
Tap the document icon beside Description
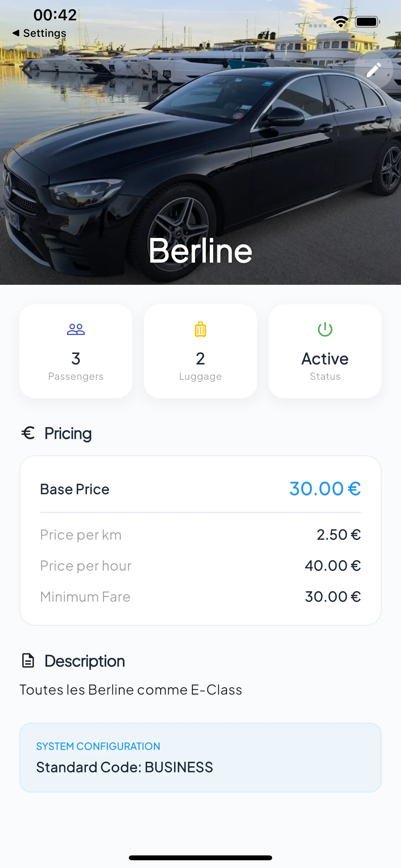[28, 660]
